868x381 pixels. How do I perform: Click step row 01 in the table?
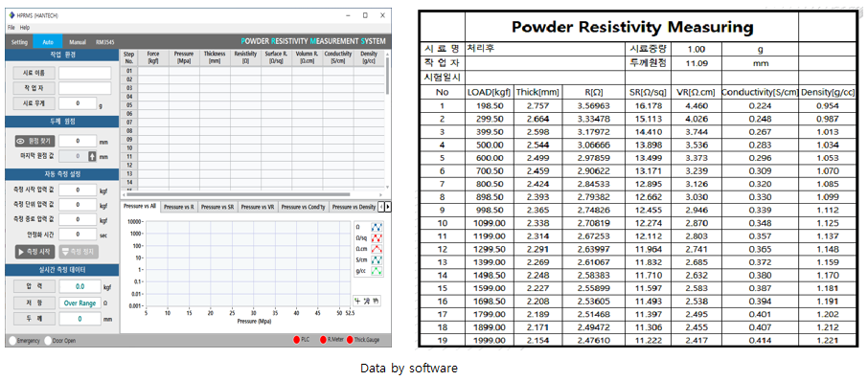pos(252,71)
